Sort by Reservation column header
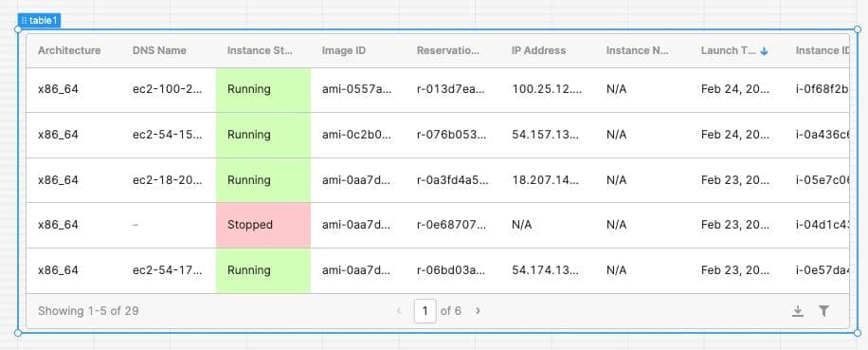868x350 pixels. pos(448,50)
